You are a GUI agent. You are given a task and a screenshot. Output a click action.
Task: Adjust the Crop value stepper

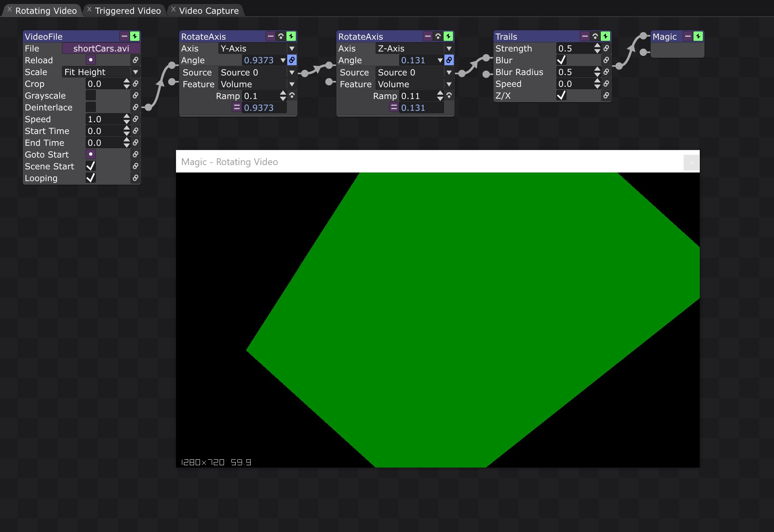point(126,84)
